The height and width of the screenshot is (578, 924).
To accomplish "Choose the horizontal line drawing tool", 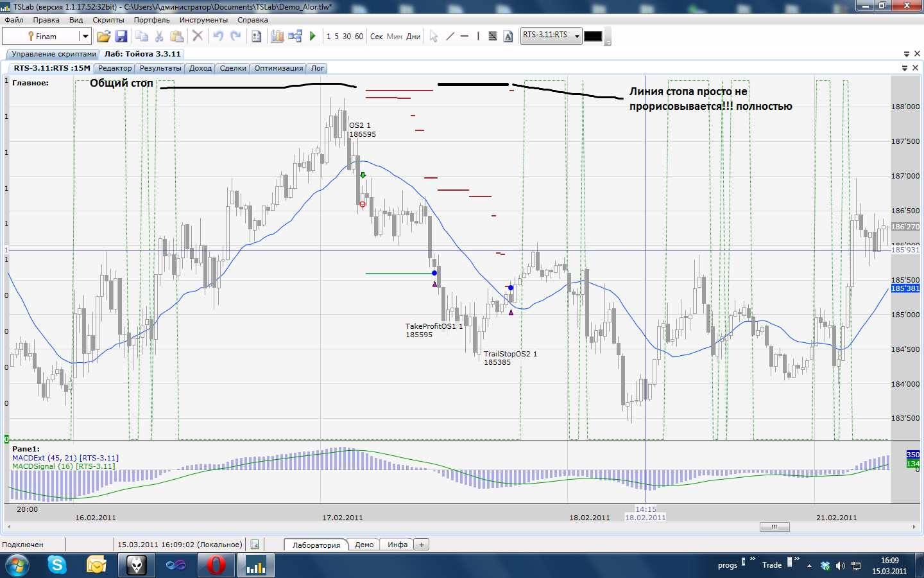I will 465,37.
